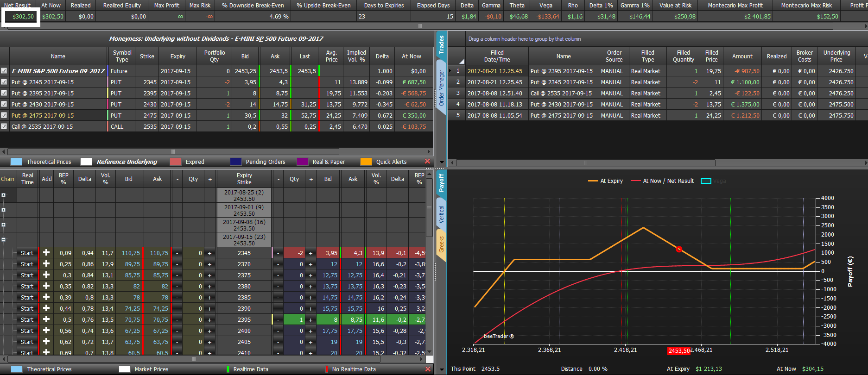Click Start realtime for strike 2375

27,275
